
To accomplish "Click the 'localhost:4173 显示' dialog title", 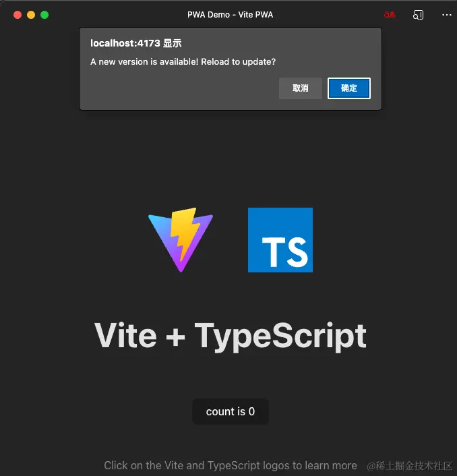I will pyautogui.click(x=136, y=43).
